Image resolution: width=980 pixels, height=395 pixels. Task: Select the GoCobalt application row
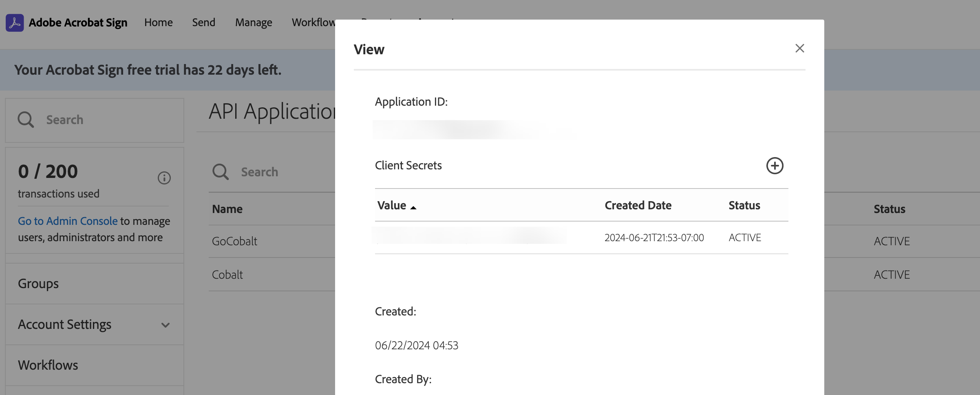pos(272,241)
